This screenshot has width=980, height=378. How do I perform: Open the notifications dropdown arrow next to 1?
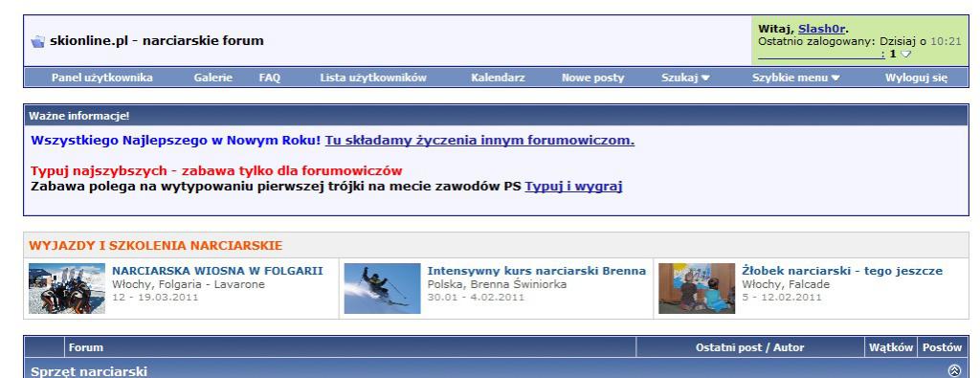pos(905,55)
